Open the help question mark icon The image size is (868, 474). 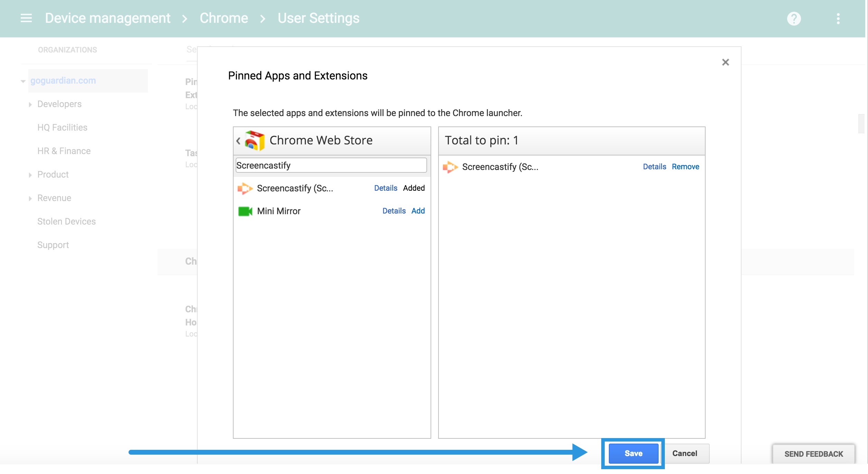coord(794,18)
